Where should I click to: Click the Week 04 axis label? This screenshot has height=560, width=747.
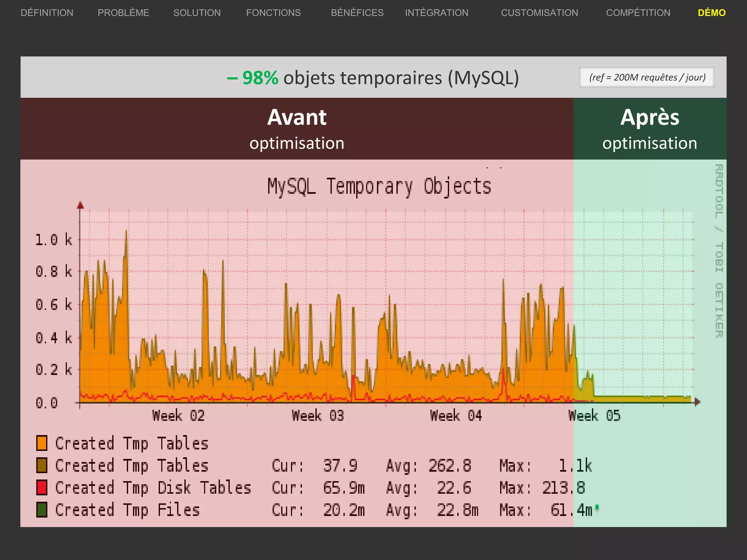coord(456,416)
